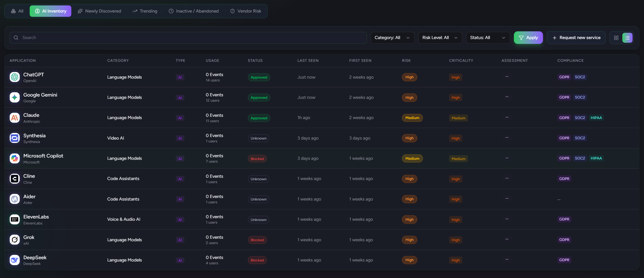Click the Microsoft Copilot icon
Image resolution: width=644 pixels, height=278 pixels.
[15, 158]
